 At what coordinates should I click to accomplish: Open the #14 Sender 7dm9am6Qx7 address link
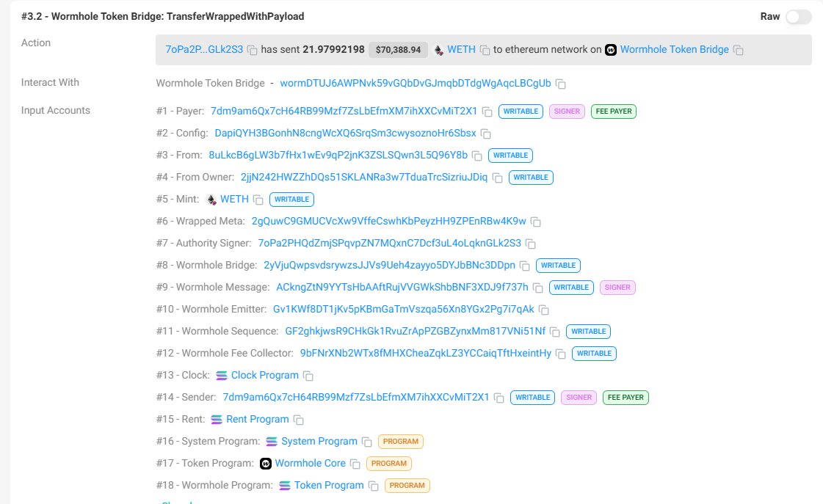[356, 397]
